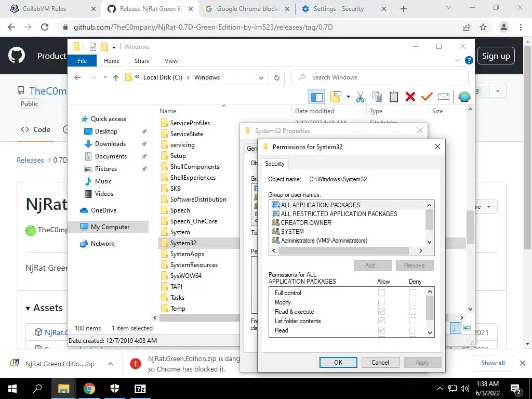Open 7-Zip from the taskbar
This screenshot has width=532, height=399.
tap(140, 389)
